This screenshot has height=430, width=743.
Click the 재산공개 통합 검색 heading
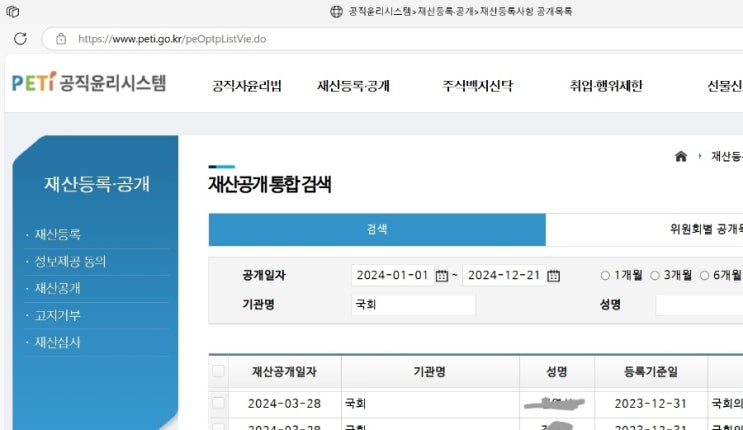[x=270, y=184]
